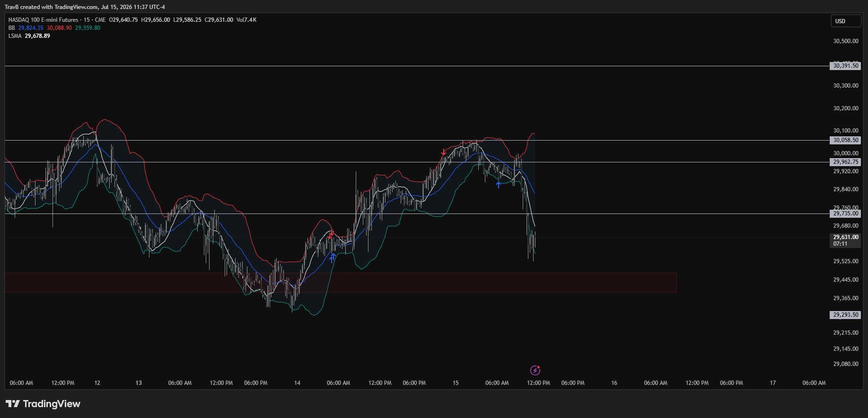
Task: Click the 30,500.00 price axis tick
Action: pyautogui.click(x=846, y=41)
